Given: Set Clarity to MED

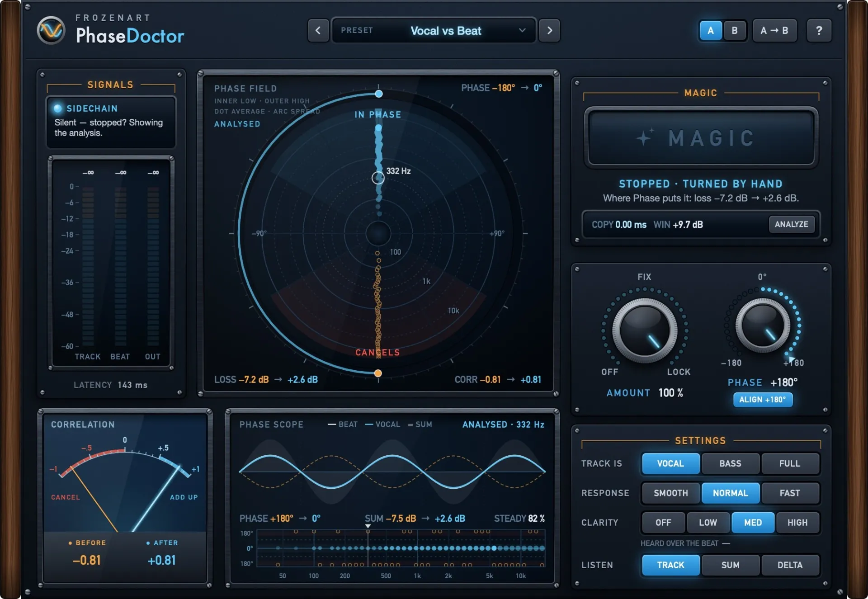Looking at the screenshot, I should pyautogui.click(x=753, y=523).
